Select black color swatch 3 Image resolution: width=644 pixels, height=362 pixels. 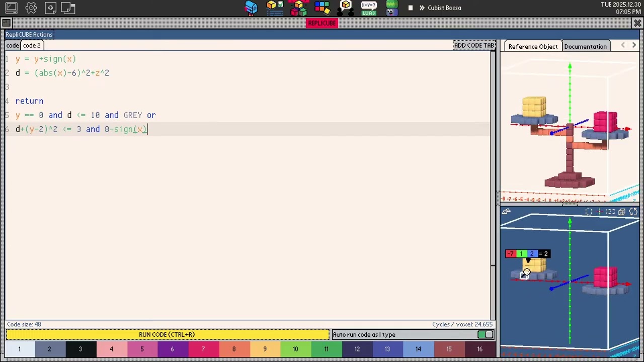(x=80, y=349)
